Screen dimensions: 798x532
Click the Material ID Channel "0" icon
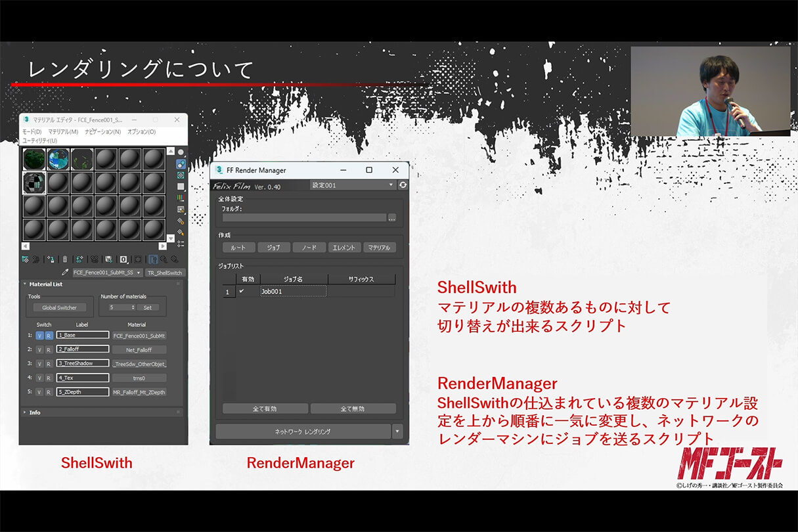coord(123,259)
